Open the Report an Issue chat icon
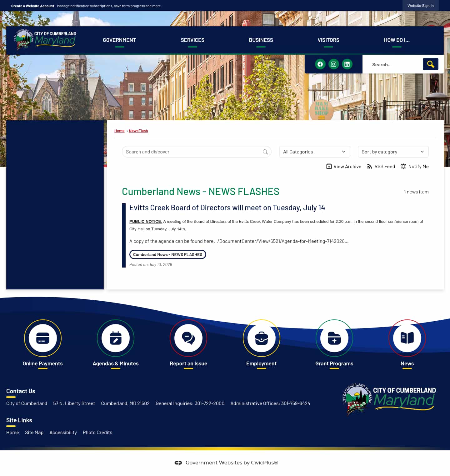Viewport: 450px width, 476px height. (x=188, y=338)
